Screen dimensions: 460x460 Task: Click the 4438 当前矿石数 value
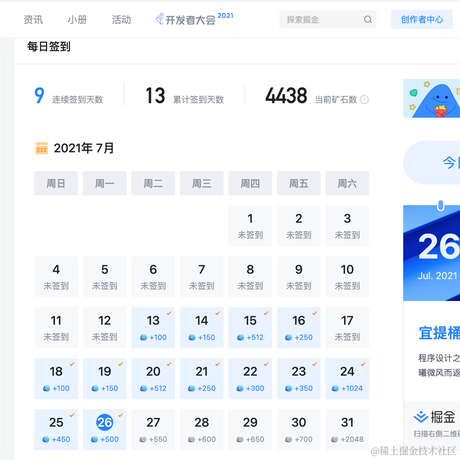(x=286, y=96)
